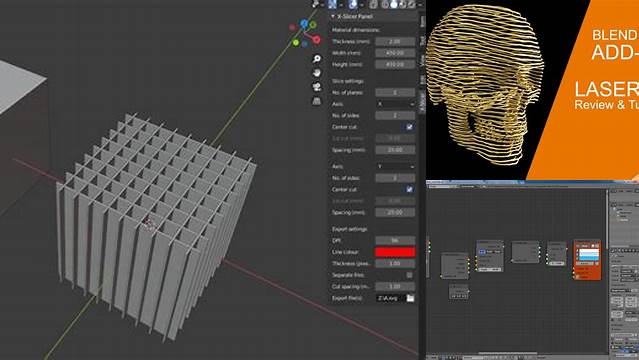The image size is (639, 360).
Task: Toggle second Center cut checkbox under Y axis
Action: (409, 190)
